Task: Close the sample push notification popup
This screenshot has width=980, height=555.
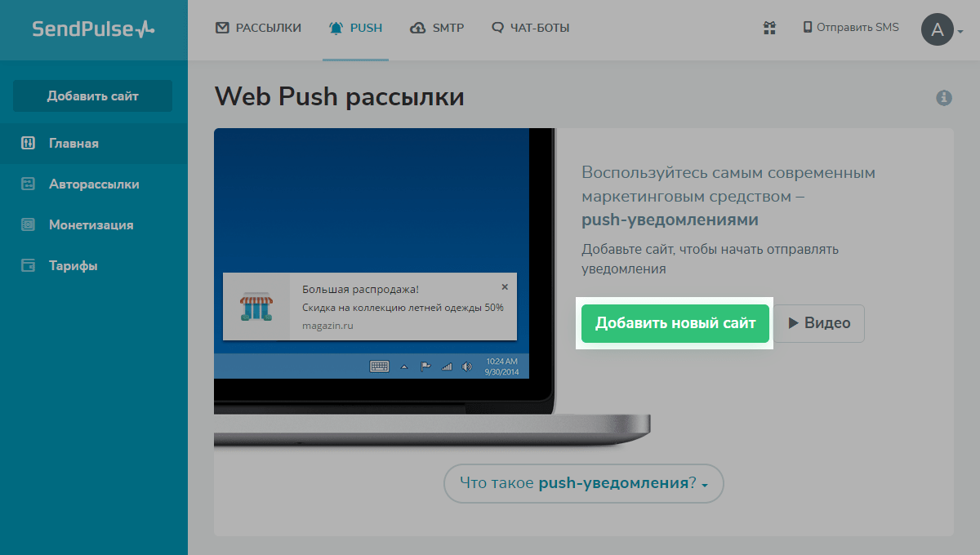Action: [505, 286]
